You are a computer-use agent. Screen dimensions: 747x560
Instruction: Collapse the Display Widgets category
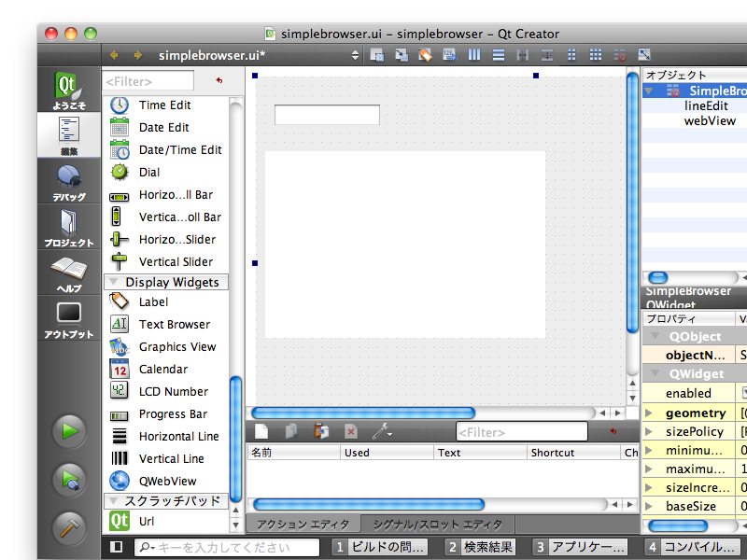coord(113,282)
